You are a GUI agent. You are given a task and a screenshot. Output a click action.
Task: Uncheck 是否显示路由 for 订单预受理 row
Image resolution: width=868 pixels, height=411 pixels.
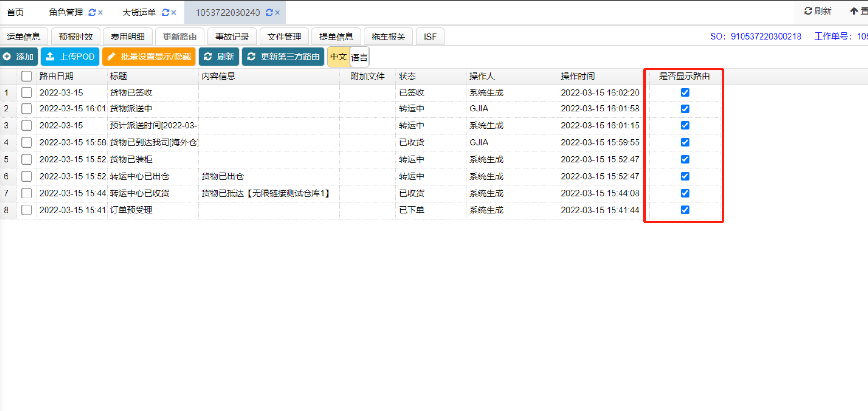click(x=685, y=210)
